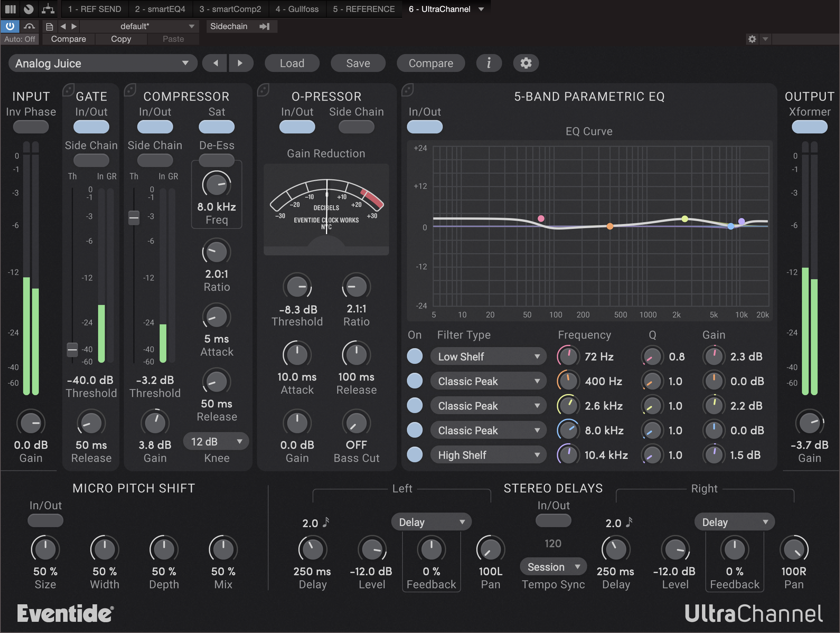Select the pink Low Shelf EQ node
The height and width of the screenshot is (633, 840).
pyautogui.click(x=541, y=218)
